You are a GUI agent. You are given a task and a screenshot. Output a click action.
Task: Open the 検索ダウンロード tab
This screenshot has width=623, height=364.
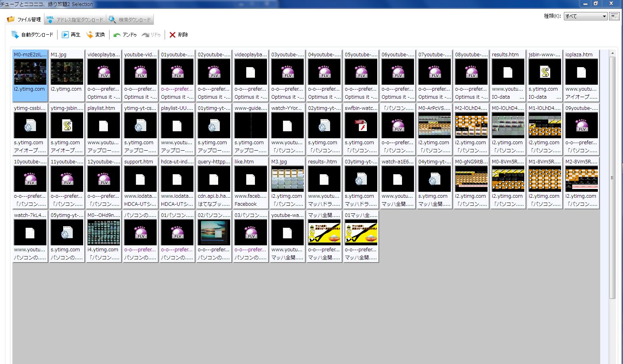[130, 19]
